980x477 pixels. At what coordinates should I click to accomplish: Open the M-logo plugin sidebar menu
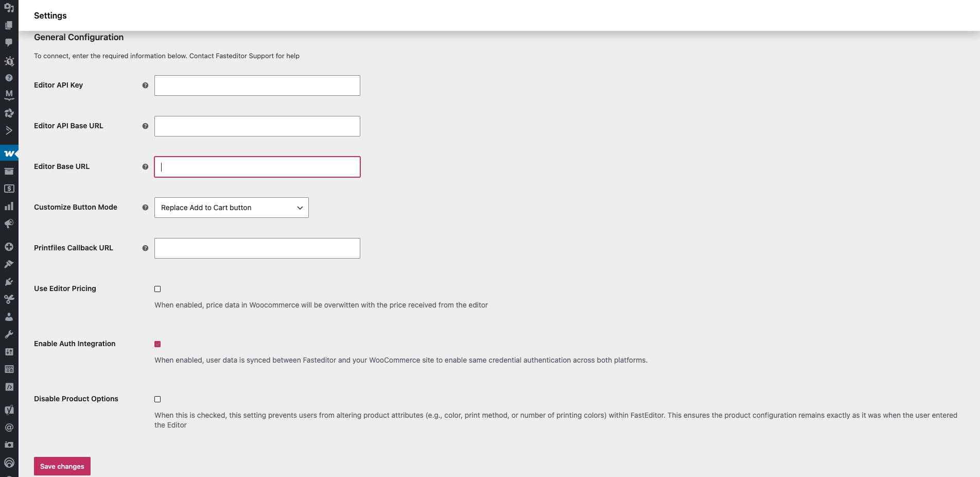[x=9, y=95]
